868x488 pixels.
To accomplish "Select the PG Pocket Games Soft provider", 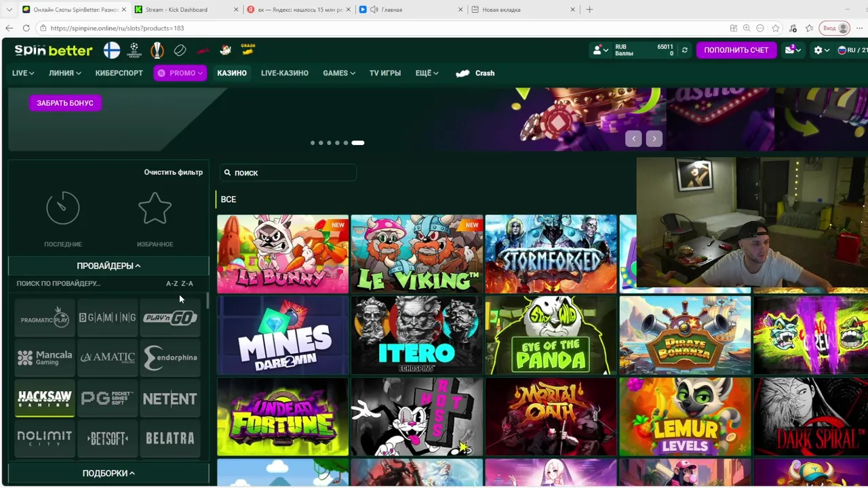I will pos(107,399).
